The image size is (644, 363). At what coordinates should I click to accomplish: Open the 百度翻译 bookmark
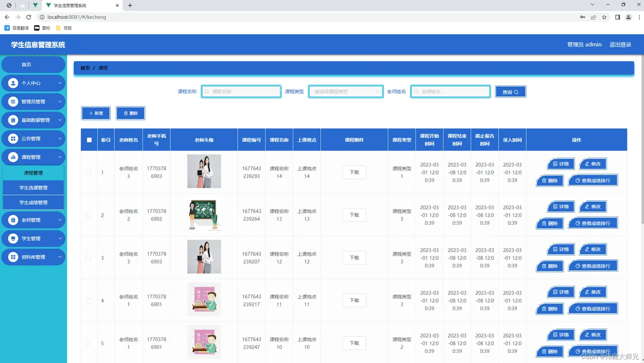pyautogui.click(x=17, y=28)
